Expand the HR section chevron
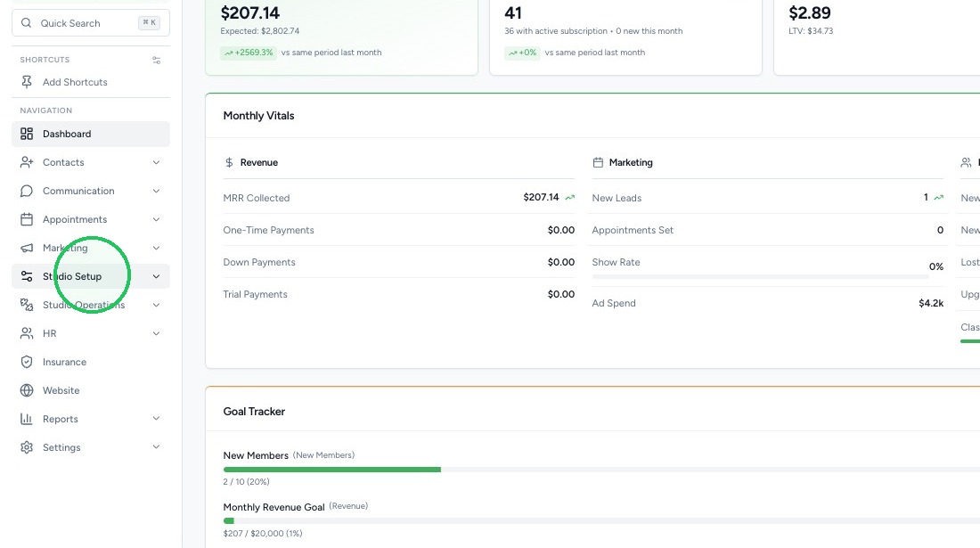 (156, 333)
